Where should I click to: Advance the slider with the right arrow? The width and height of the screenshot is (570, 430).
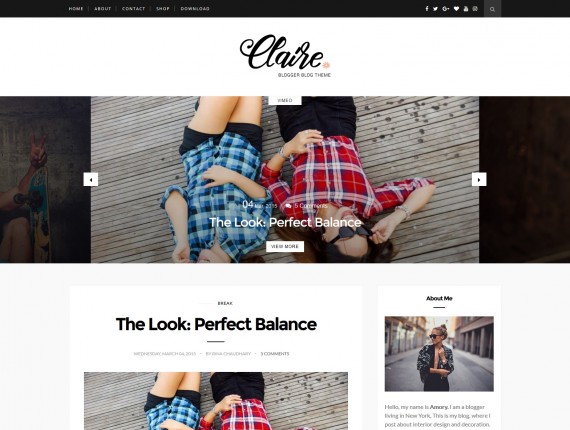pos(479,179)
